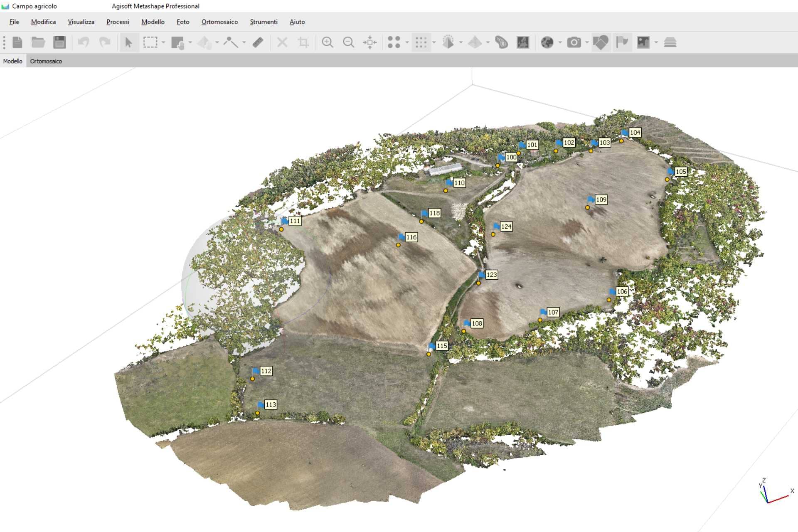Toggle the Show Markers flag button

tap(622, 42)
